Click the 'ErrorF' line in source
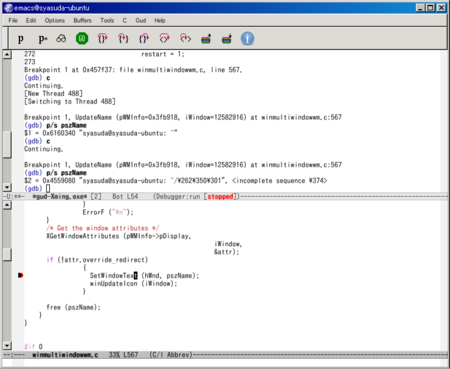450x369 pixels. (108, 212)
